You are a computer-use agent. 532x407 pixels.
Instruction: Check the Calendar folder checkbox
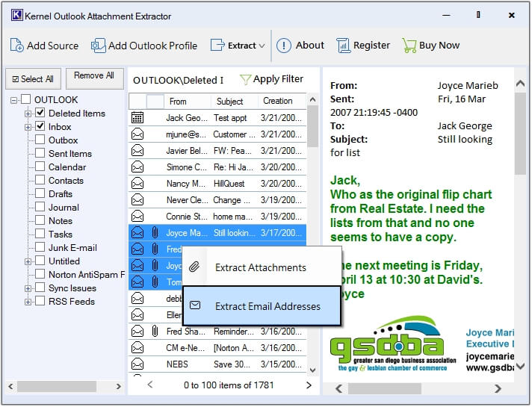(x=40, y=167)
